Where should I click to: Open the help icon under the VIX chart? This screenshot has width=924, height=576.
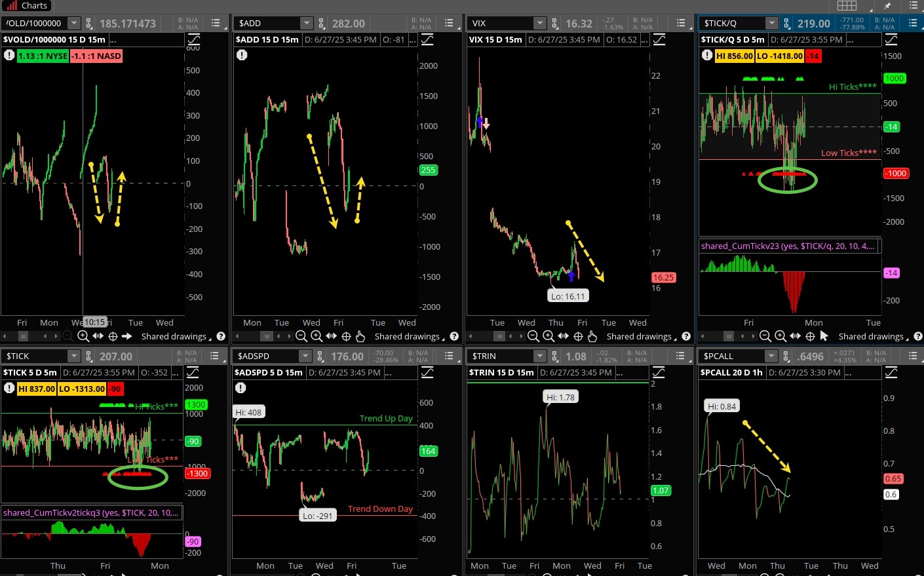click(x=686, y=336)
